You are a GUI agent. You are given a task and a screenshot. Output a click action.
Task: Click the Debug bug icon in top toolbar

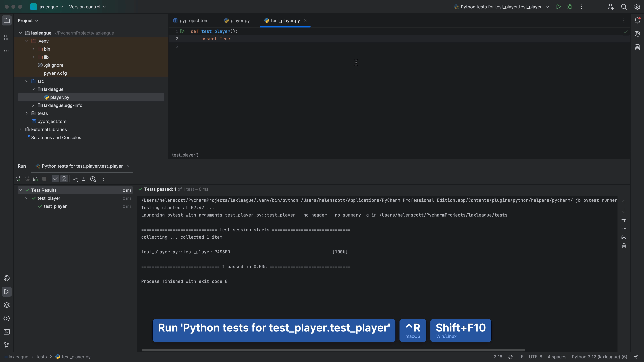tap(570, 7)
